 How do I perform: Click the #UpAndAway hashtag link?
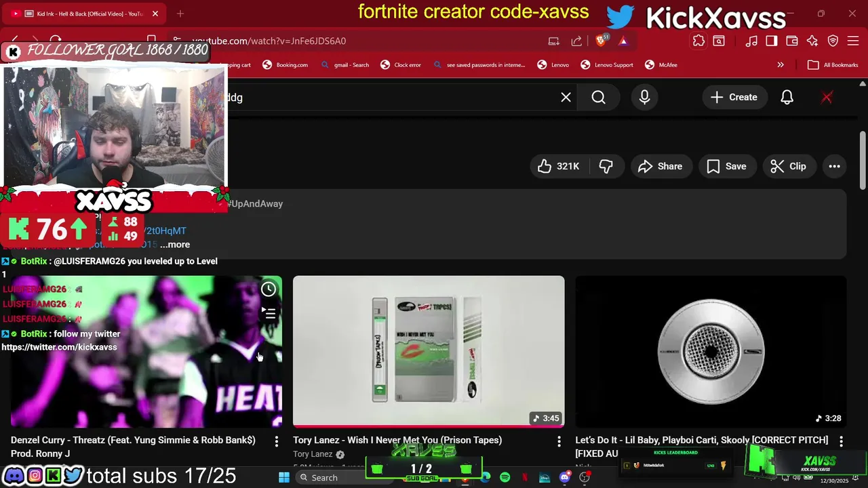pyautogui.click(x=256, y=203)
